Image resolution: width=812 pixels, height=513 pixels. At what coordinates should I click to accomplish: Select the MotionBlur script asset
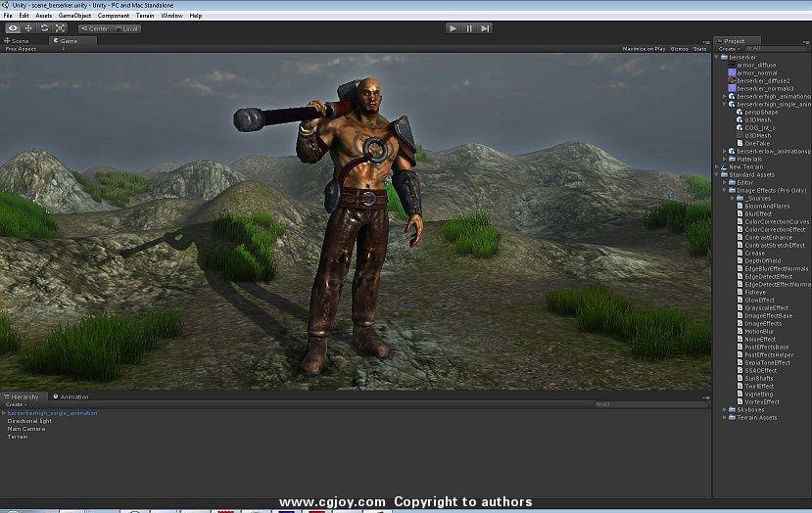click(x=759, y=332)
